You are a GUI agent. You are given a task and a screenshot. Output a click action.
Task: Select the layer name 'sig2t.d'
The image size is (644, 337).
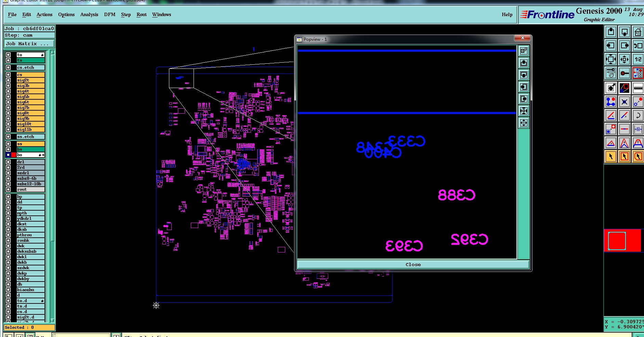(x=30, y=317)
